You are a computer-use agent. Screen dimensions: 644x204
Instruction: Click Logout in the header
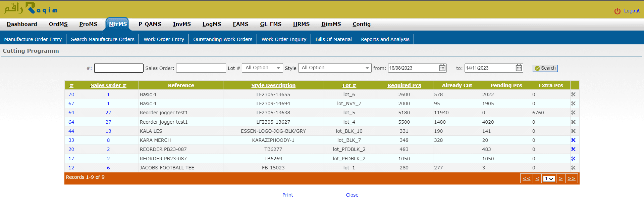pyautogui.click(x=632, y=11)
